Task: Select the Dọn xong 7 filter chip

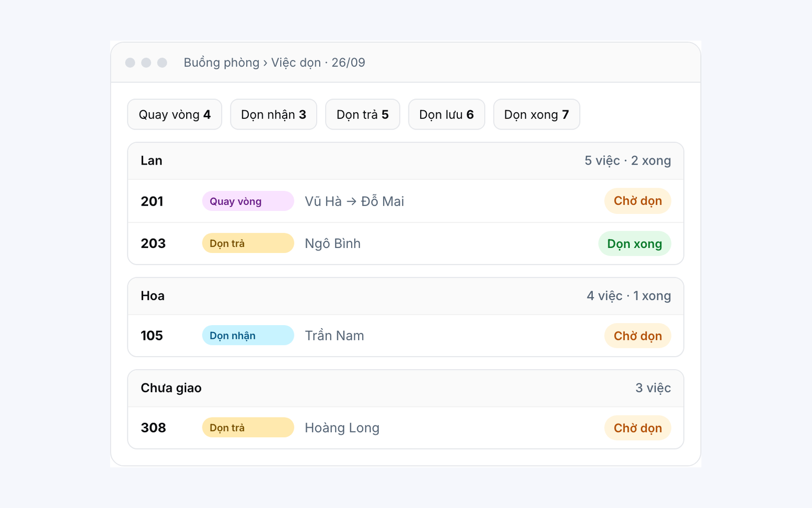Action: point(536,114)
